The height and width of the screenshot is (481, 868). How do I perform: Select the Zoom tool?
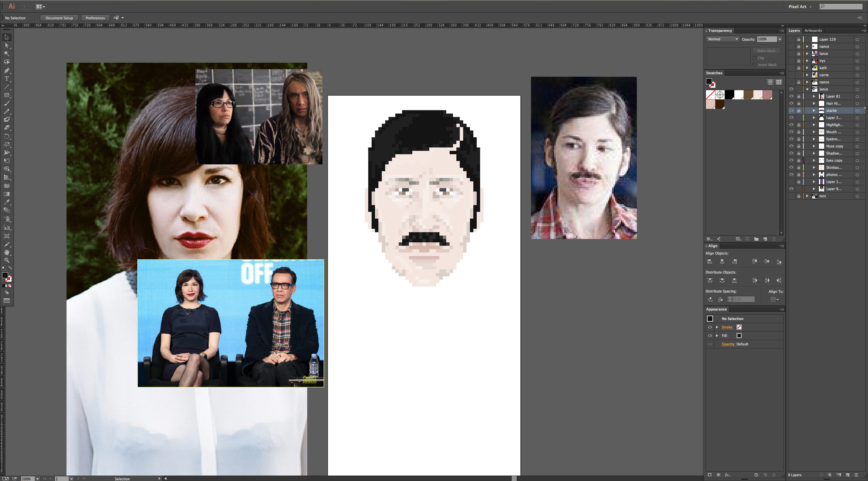6,260
